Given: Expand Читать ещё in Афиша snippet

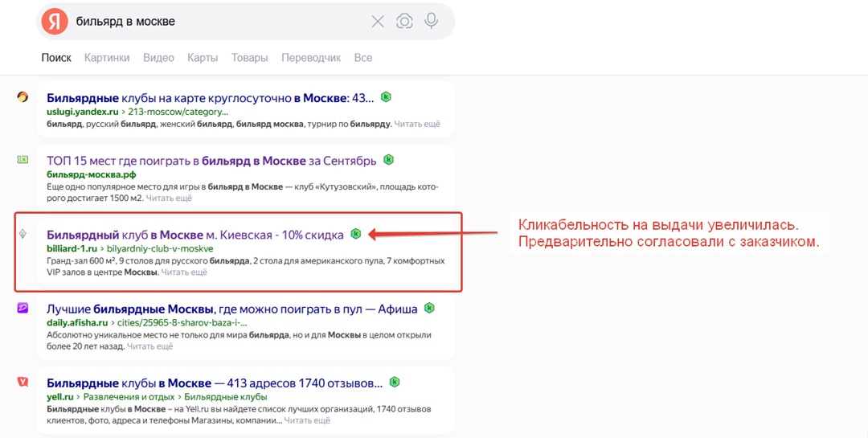Looking at the screenshot, I should 150,346.
